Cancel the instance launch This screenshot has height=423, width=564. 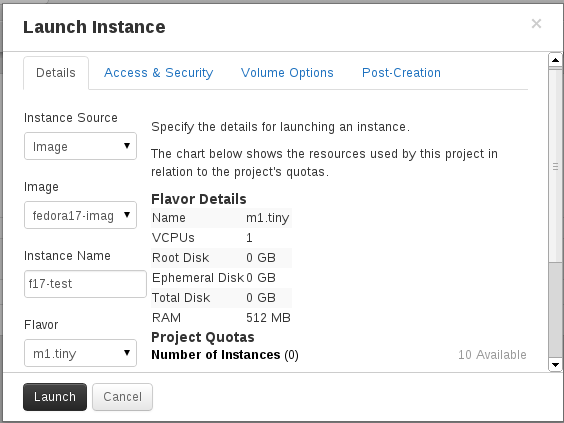122,397
